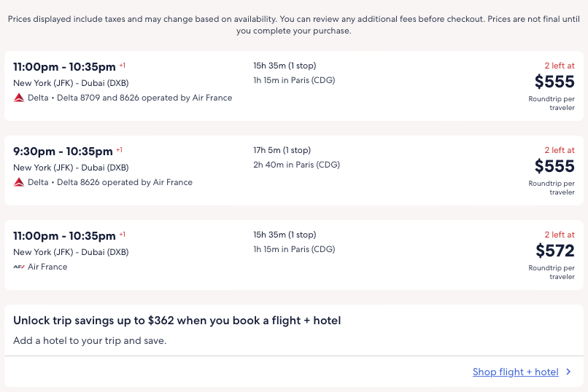Click first flight's 15h 35m (1 stop) duration
588x392 pixels.
285,66
